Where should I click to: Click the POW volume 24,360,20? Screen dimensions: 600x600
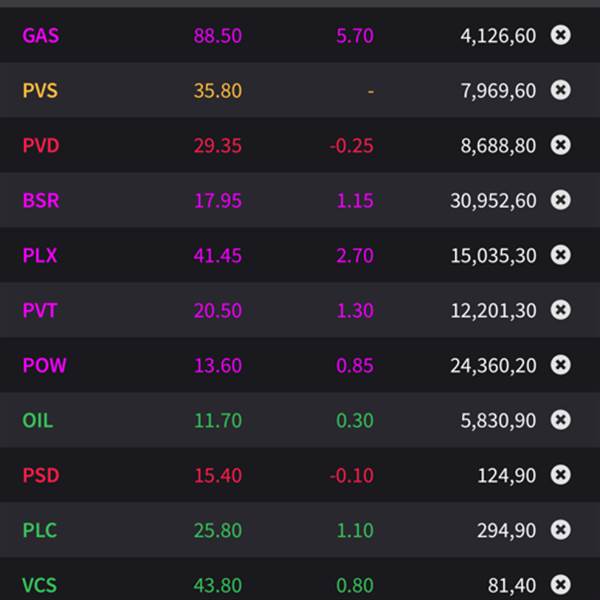pos(493,366)
